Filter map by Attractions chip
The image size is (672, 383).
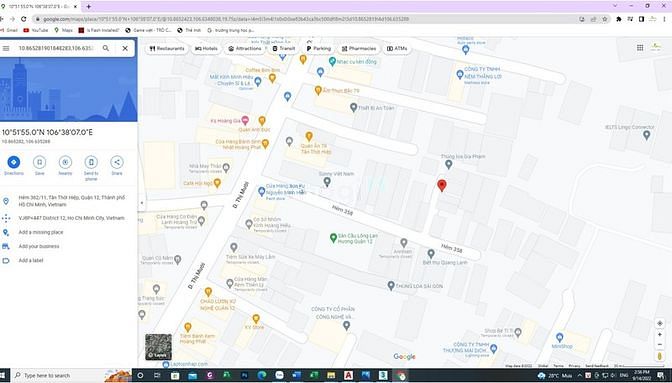point(244,48)
